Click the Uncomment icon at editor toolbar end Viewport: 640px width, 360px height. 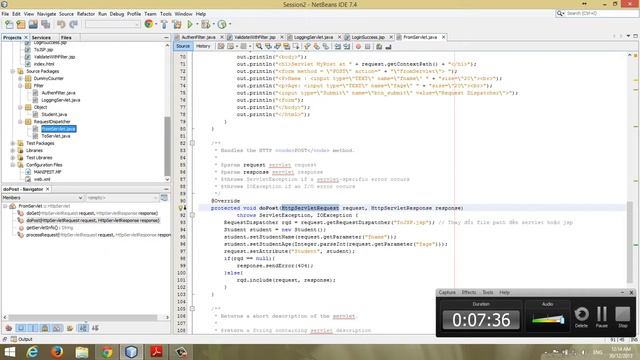click(388, 47)
